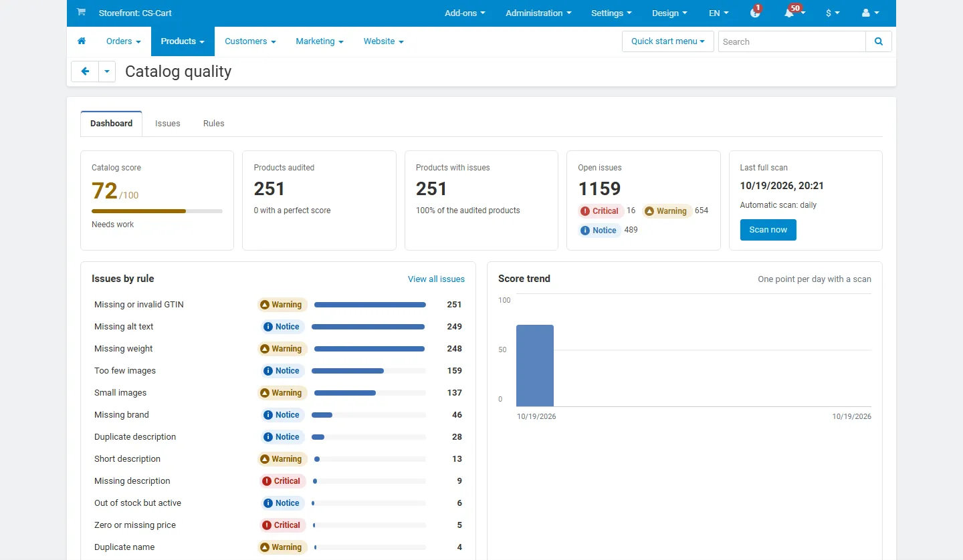Open the Administration dropdown
The width and height of the screenshot is (963, 560).
(x=538, y=13)
